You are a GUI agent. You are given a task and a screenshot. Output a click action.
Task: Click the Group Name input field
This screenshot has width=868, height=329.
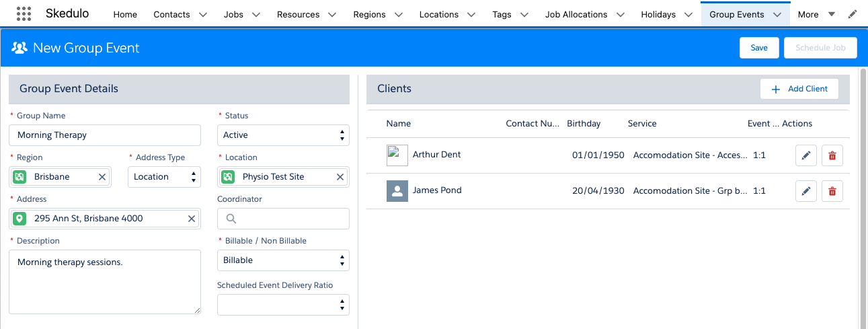click(x=105, y=135)
